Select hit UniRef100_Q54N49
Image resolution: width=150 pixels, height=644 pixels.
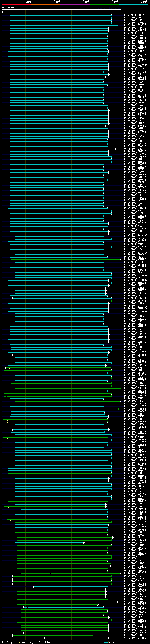click(135, 239)
